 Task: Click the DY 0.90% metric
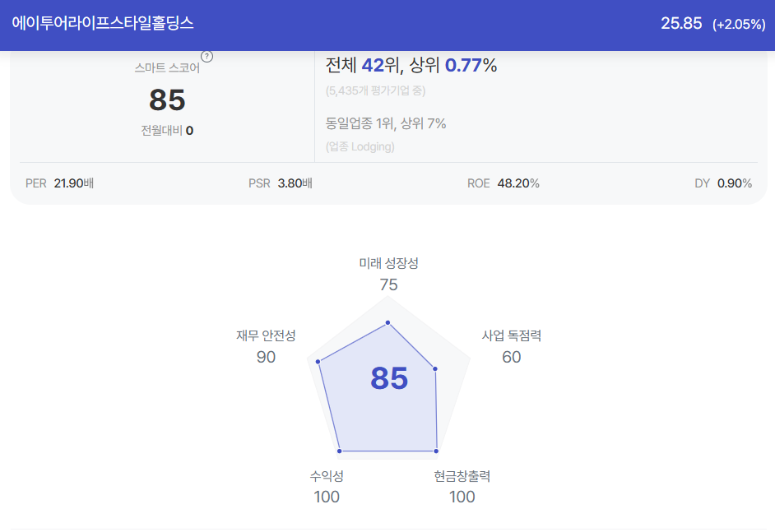(x=723, y=183)
